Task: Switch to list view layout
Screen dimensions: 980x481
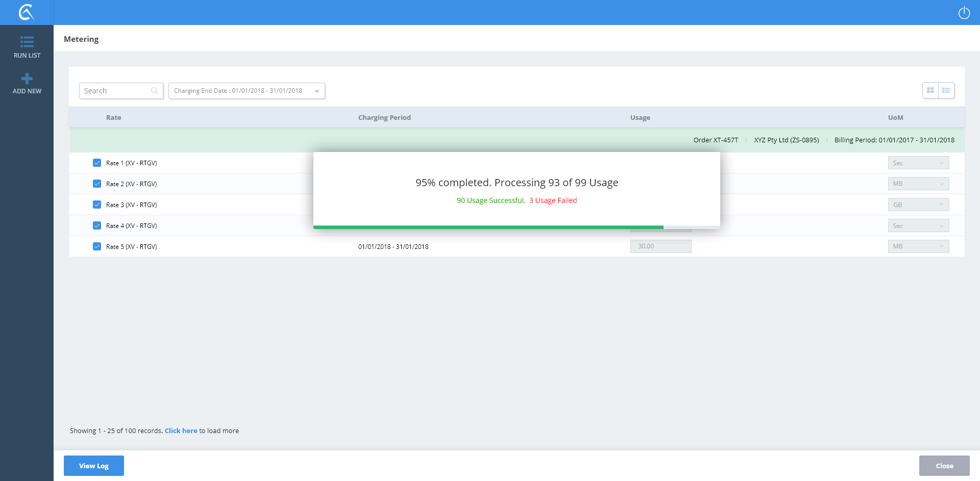Action: pyautogui.click(x=946, y=90)
